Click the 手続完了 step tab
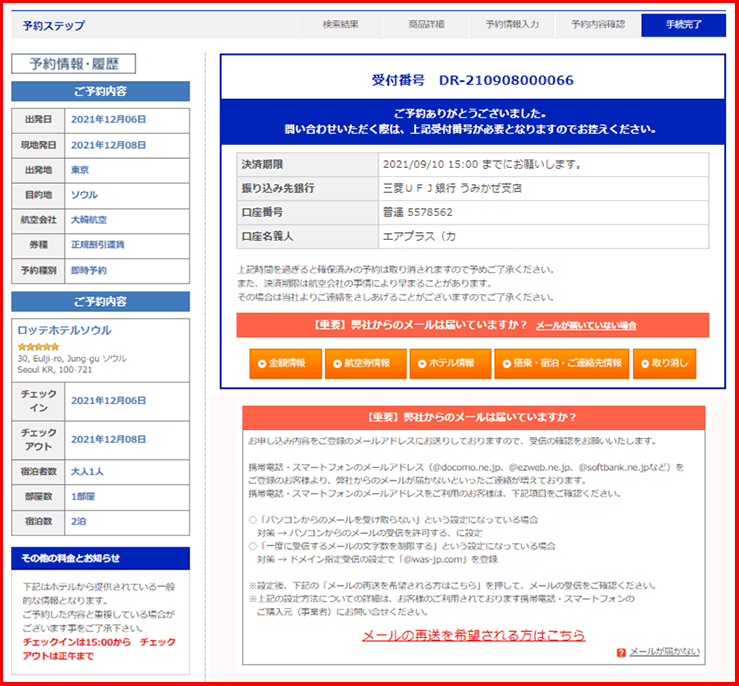 click(683, 25)
